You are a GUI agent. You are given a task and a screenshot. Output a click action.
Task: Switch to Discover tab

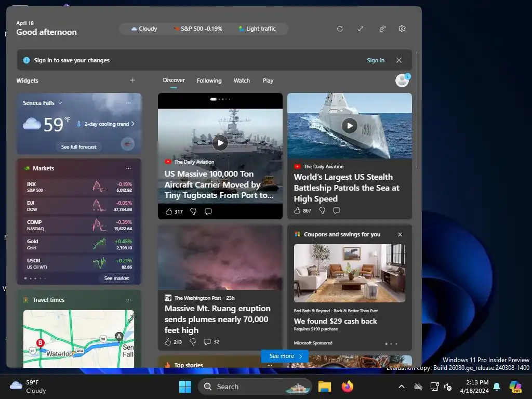pos(174,81)
